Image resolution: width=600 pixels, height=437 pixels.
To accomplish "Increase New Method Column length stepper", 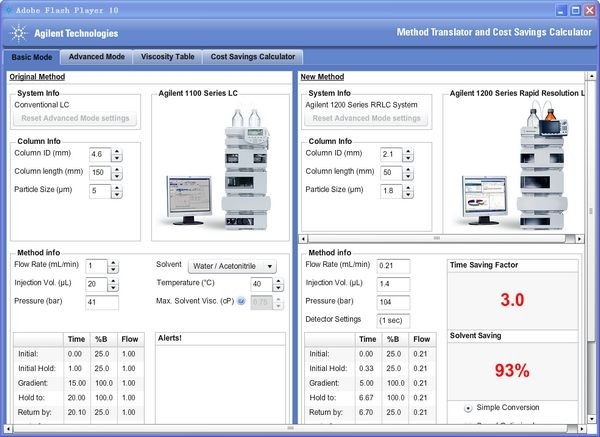I will pyautogui.click(x=408, y=170).
